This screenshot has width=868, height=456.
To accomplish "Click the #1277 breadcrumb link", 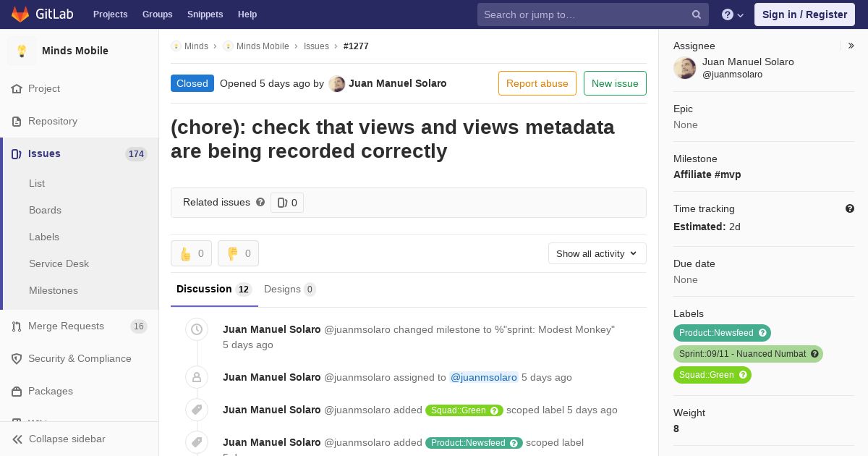I will (x=356, y=46).
